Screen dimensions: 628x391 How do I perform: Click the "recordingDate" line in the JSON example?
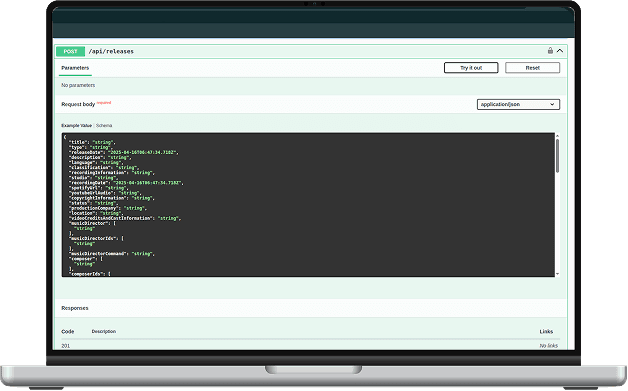[x=126, y=183]
